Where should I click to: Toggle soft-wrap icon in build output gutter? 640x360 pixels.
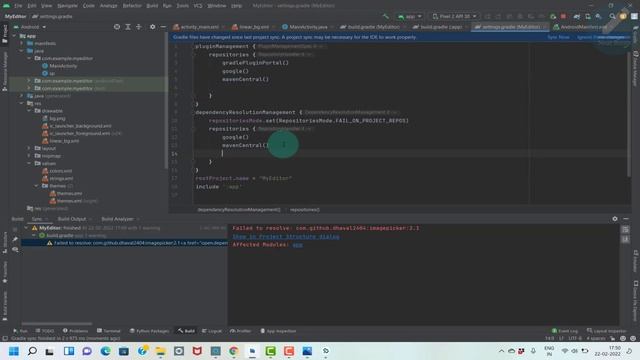(x=625, y=230)
